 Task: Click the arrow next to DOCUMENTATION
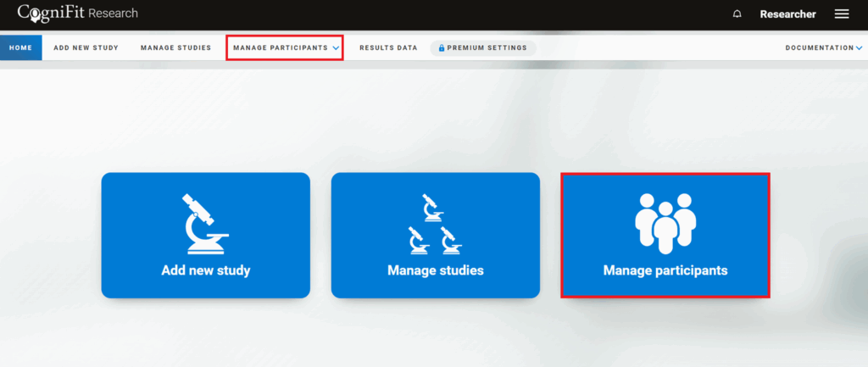point(860,48)
